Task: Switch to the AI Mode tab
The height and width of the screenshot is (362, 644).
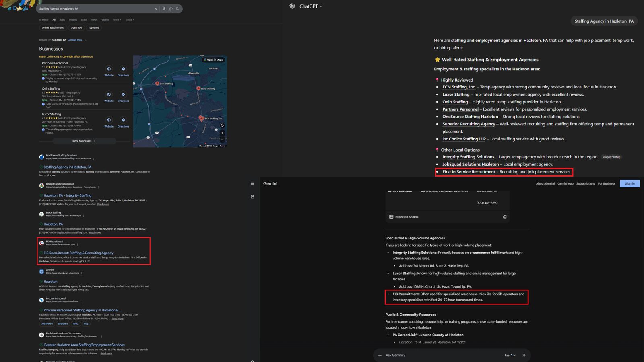Action: 44,19
